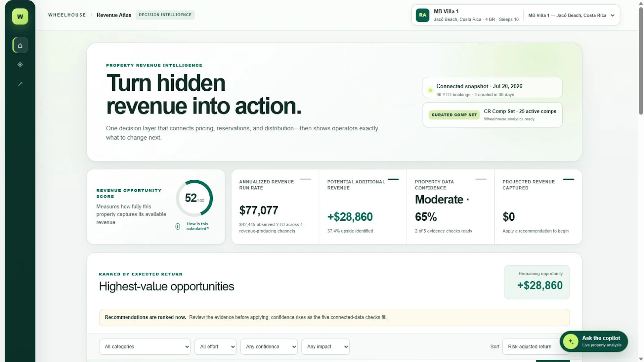Open the Any confidence dropdown
This screenshot has width=644, height=362.
[x=269, y=347]
